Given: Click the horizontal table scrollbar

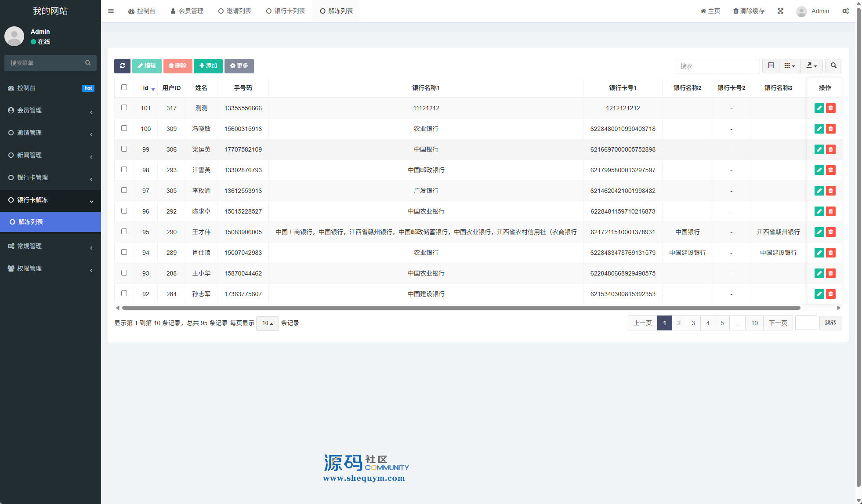Looking at the screenshot, I should click(460, 308).
